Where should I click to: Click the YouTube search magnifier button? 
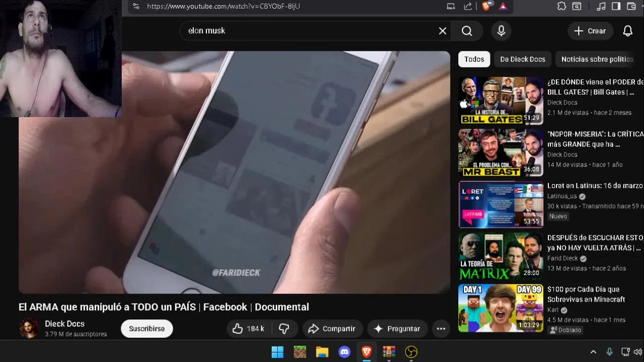(467, 31)
